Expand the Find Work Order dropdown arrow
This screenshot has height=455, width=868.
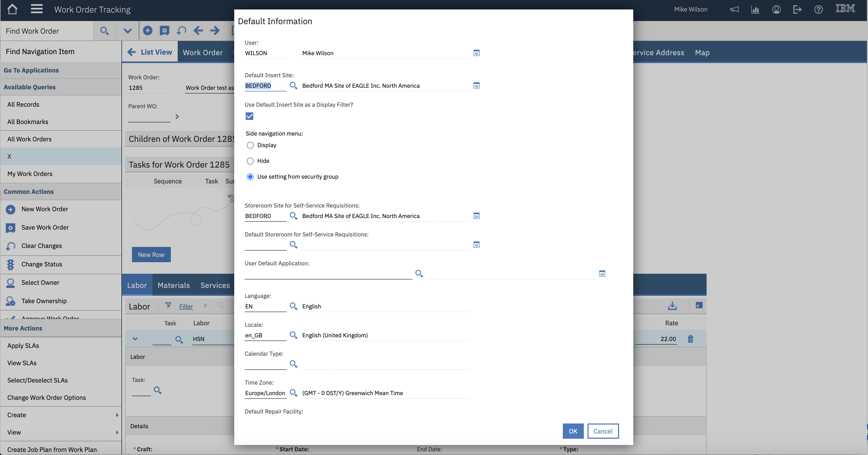[127, 31]
